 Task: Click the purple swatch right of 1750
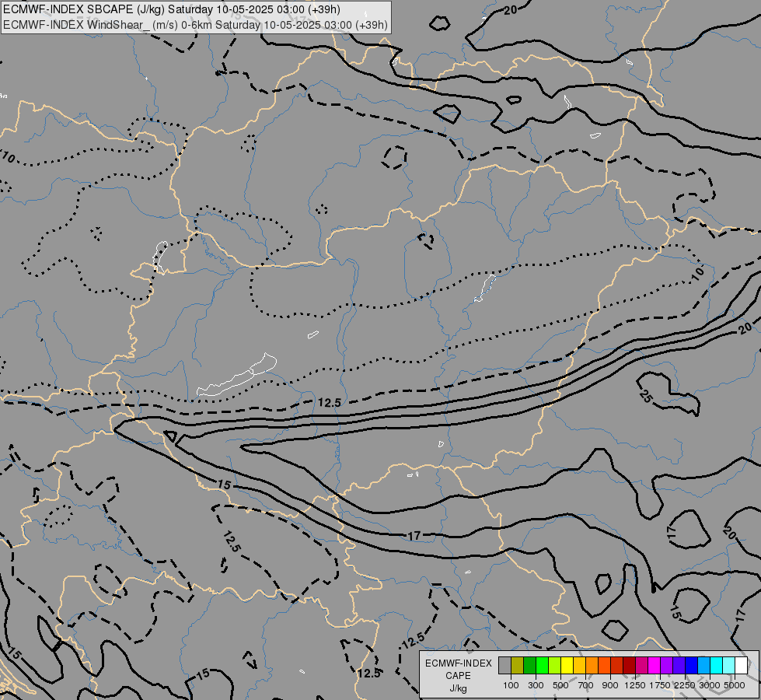(x=666, y=665)
